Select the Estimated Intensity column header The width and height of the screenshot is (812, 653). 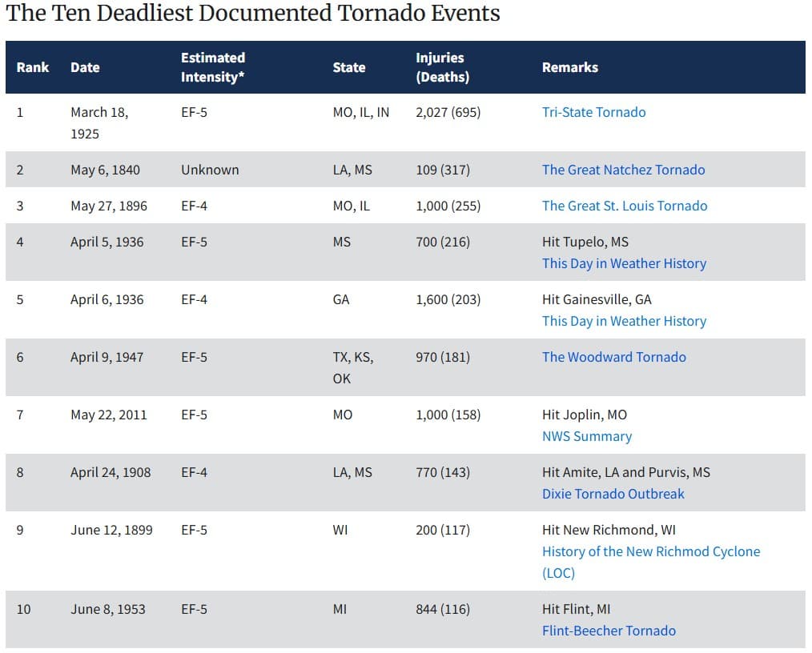(212, 67)
